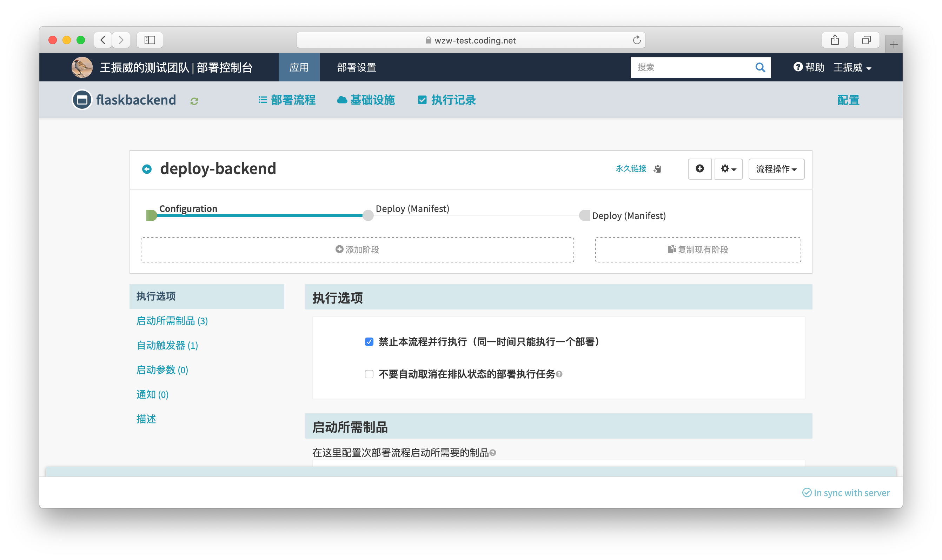This screenshot has width=942, height=560.
Task: Open the 执行记录 tab
Action: coord(447,100)
